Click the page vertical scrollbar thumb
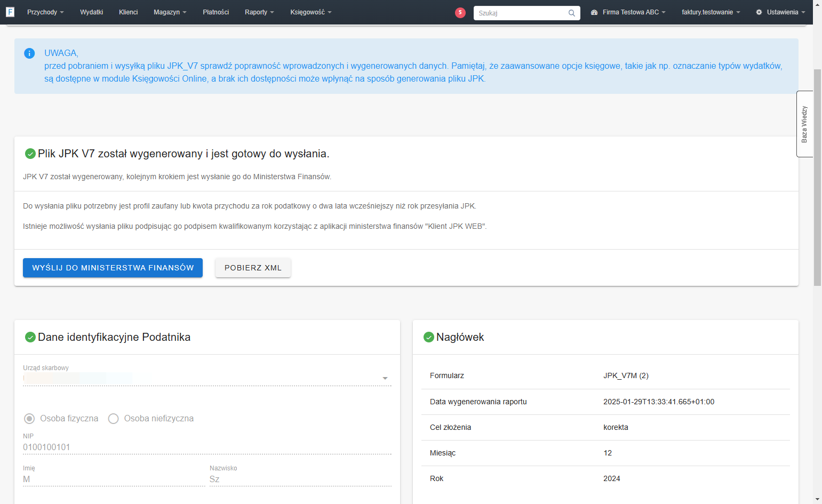 [x=817, y=177]
